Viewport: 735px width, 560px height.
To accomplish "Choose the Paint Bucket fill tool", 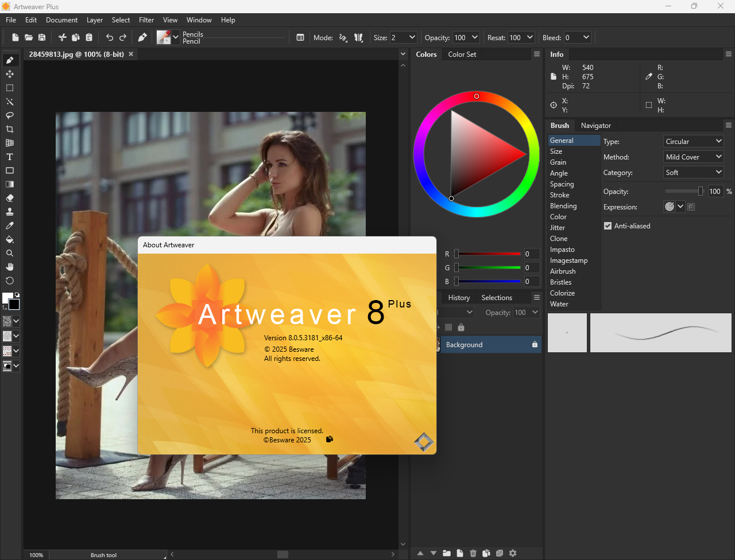I will point(10,239).
